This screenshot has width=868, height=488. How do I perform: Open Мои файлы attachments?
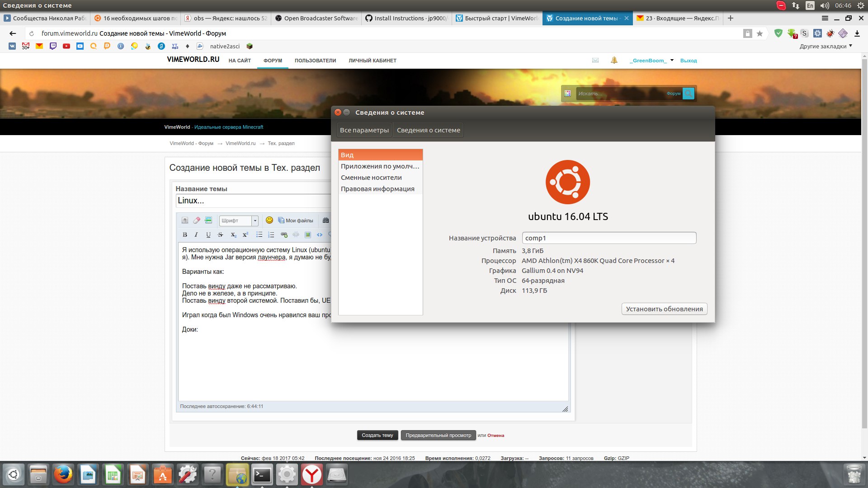296,221
